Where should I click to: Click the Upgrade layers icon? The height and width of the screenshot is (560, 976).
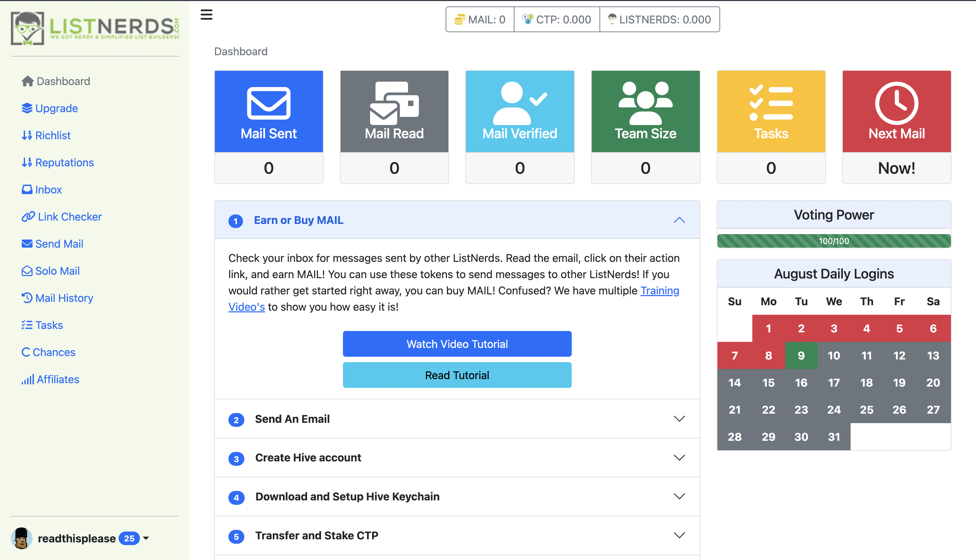tap(27, 108)
